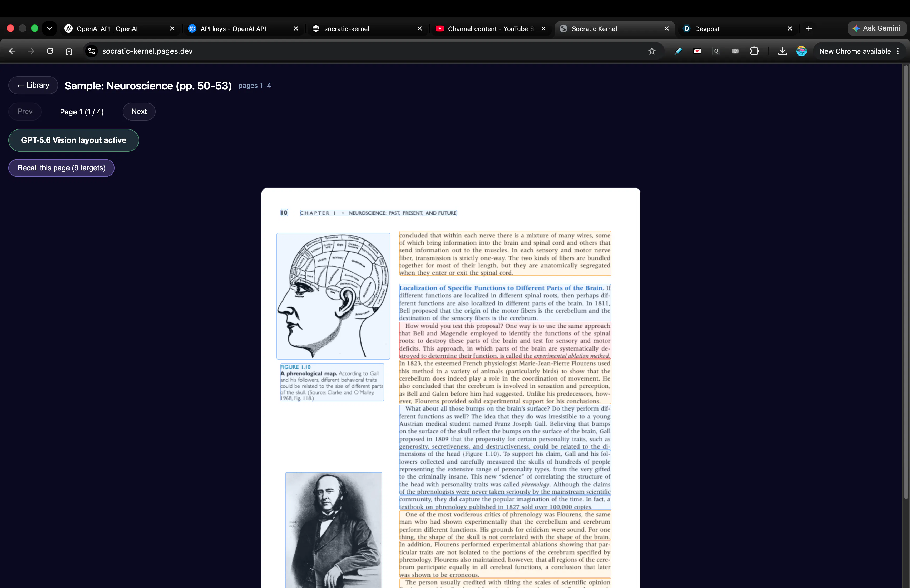Screen dimensions: 910x588
Task: Open a new browser tab
Action: 809,29
